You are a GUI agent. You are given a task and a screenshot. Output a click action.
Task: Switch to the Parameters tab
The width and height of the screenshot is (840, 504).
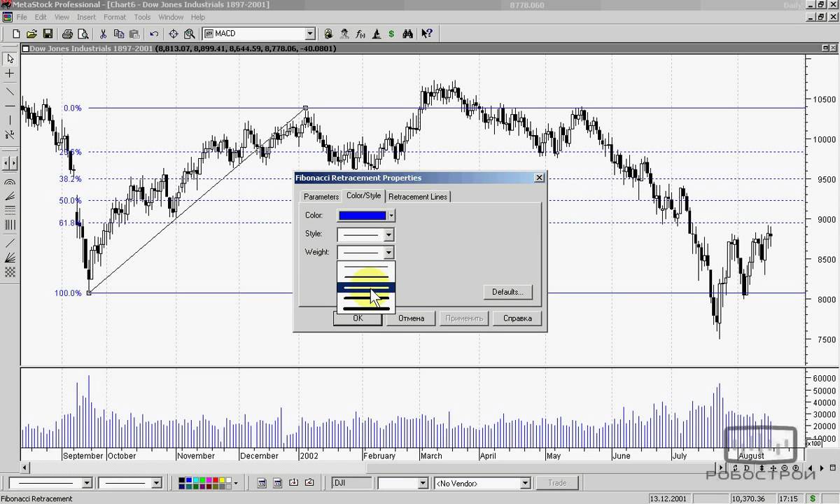coord(321,197)
